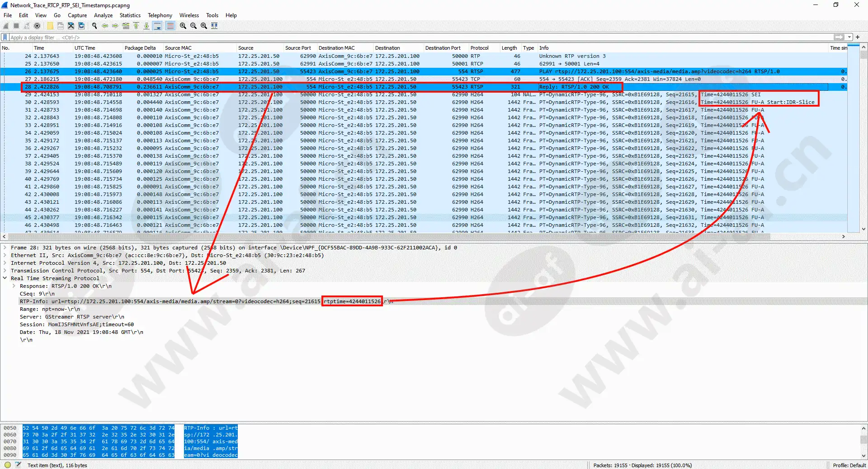Open a capture file folder icon
This screenshot has width=868, height=469.
(x=50, y=26)
